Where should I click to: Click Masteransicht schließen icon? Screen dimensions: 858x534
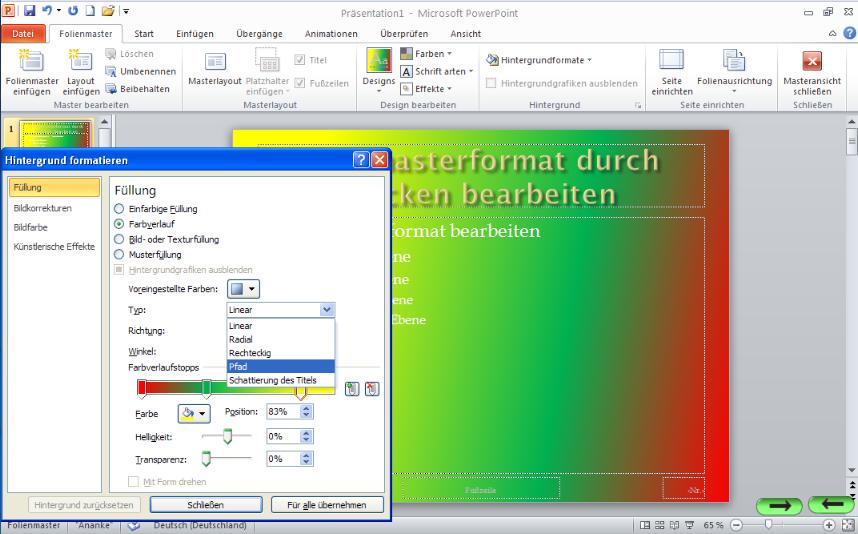tap(812, 61)
